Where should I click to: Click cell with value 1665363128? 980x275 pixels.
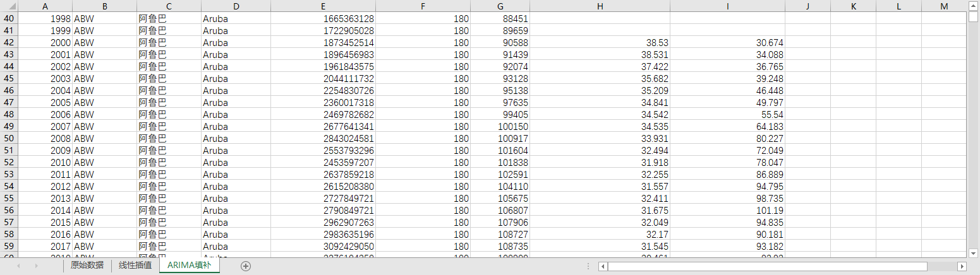pos(323,18)
